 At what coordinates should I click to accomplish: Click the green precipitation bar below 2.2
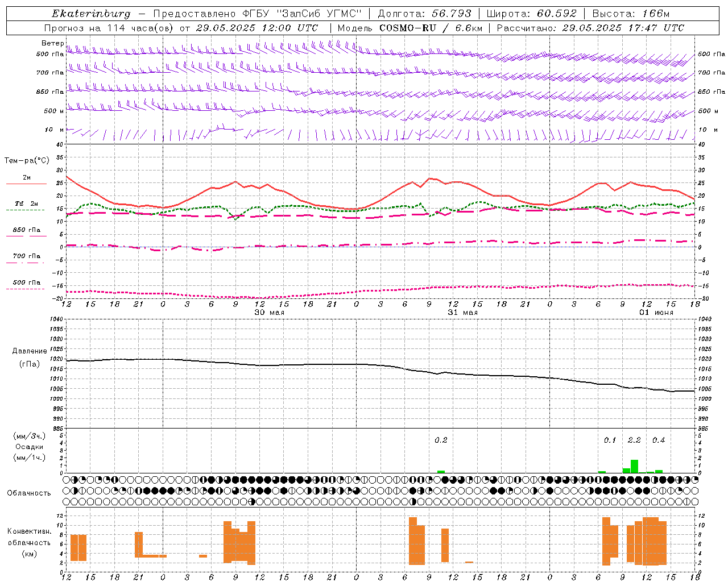(x=634, y=466)
